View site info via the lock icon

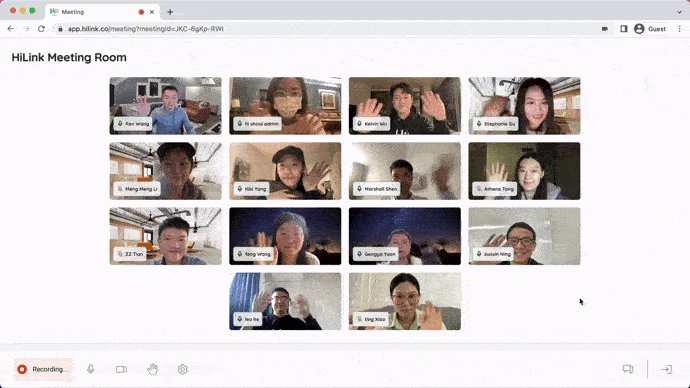60,29
